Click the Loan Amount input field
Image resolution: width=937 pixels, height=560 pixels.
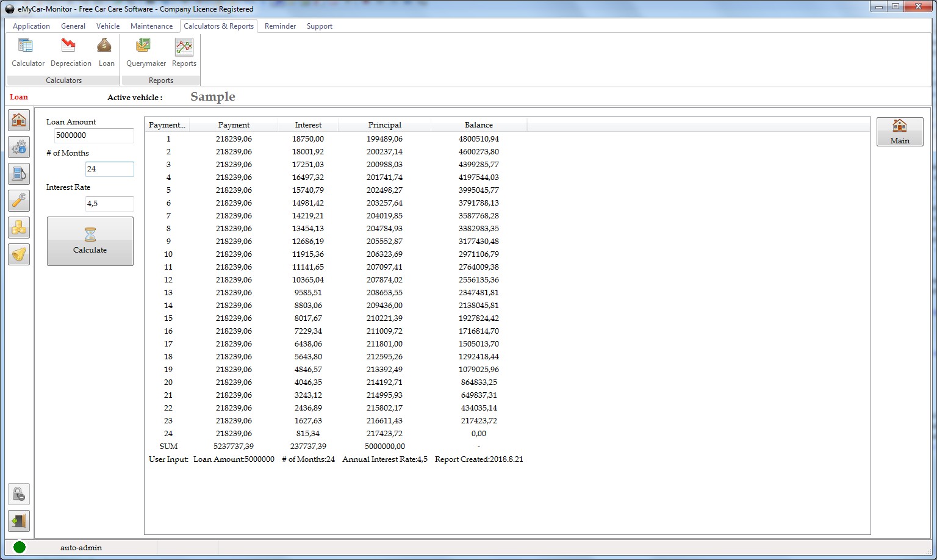(x=93, y=135)
